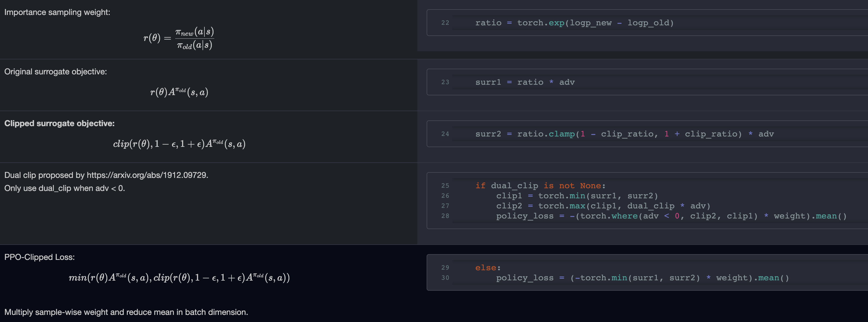This screenshot has height=322, width=868.
Task: Click the 'else:' code line
Action: click(x=487, y=268)
